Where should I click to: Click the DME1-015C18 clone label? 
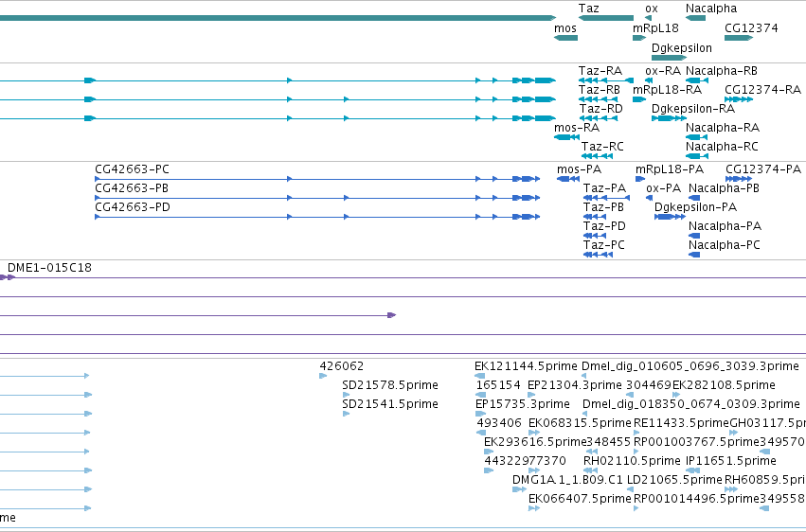point(49,268)
